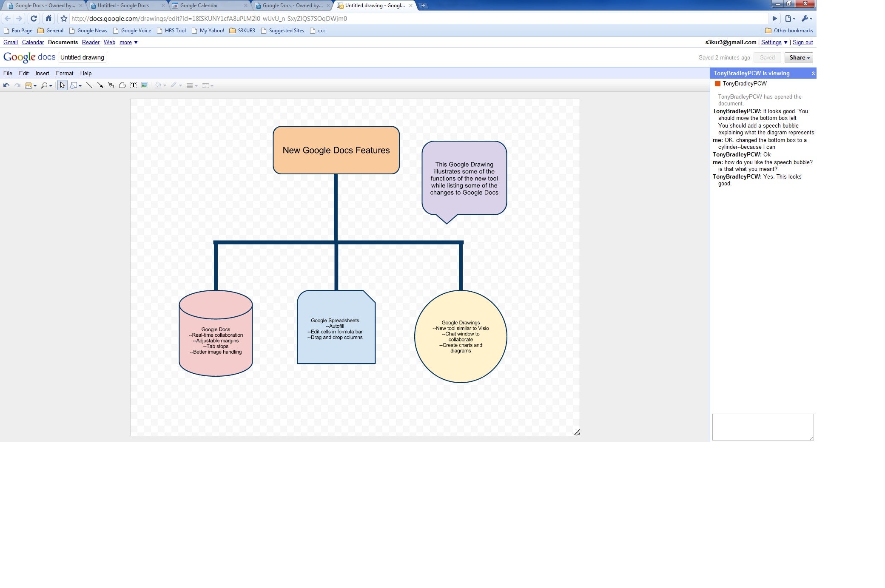The width and height of the screenshot is (885, 588).
Task: Toggle the TonyBradleyPCW chat panel
Action: point(812,73)
